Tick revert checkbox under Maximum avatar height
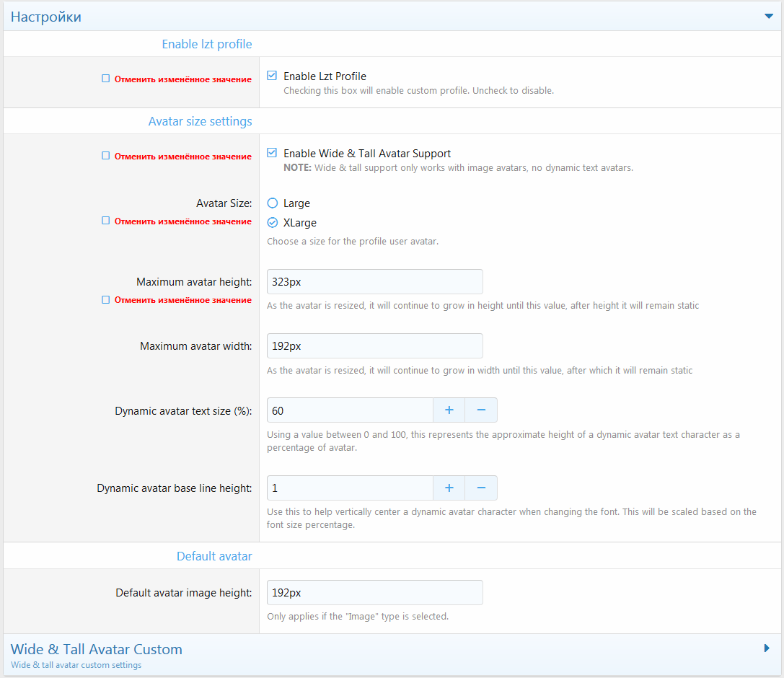 tap(106, 299)
